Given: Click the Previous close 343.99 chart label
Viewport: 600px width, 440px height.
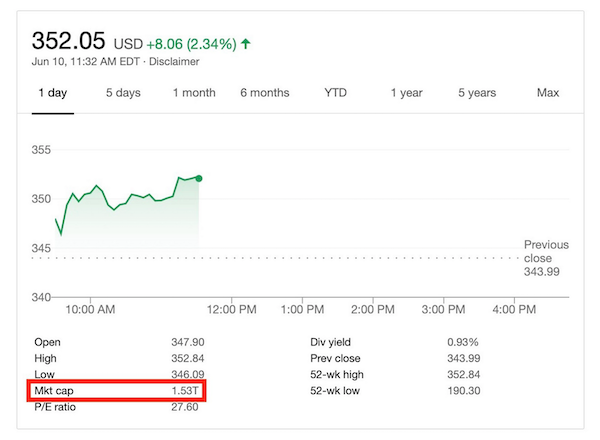Looking at the screenshot, I should [x=545, y=258].
